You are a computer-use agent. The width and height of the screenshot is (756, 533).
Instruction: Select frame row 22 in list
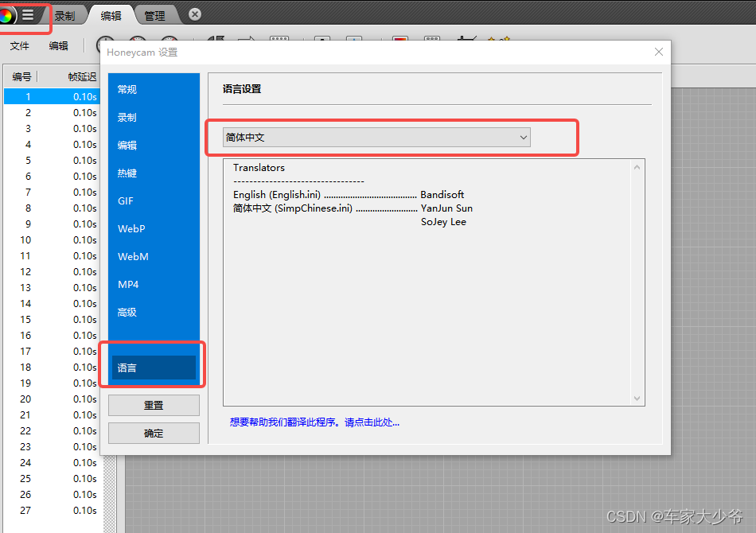(52, 430)
